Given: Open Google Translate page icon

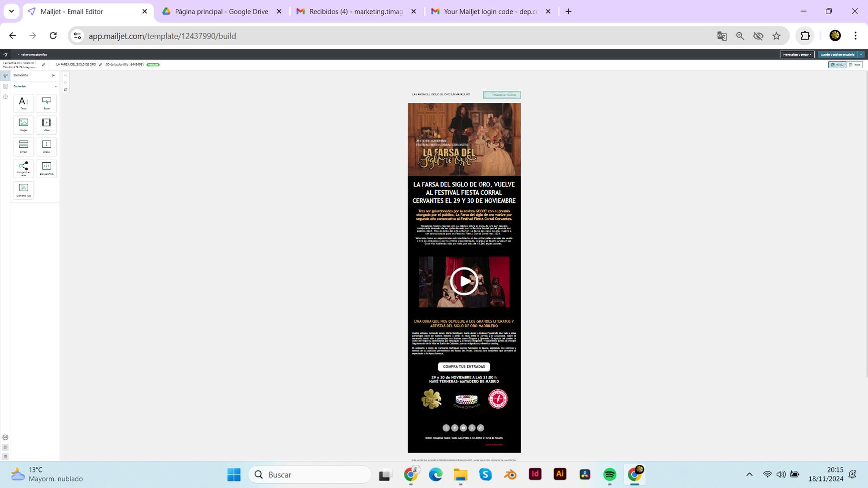Looking at the screenshot, I should (x=722, y=36).
